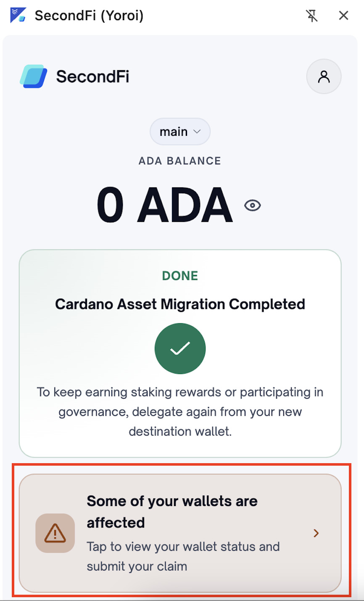Click the dropdown chevron beside main

197,132
